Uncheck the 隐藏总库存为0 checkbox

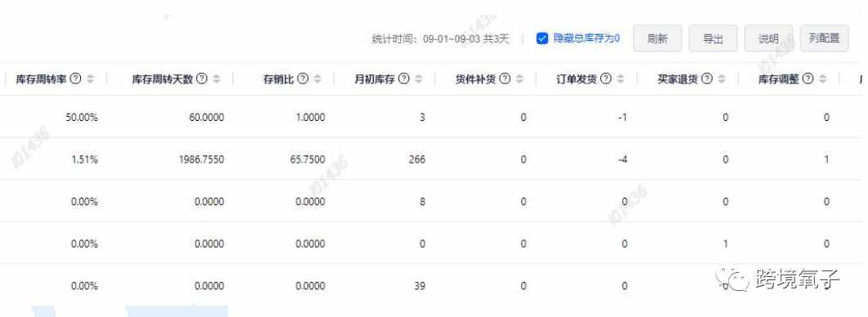(x=542, y=38)
